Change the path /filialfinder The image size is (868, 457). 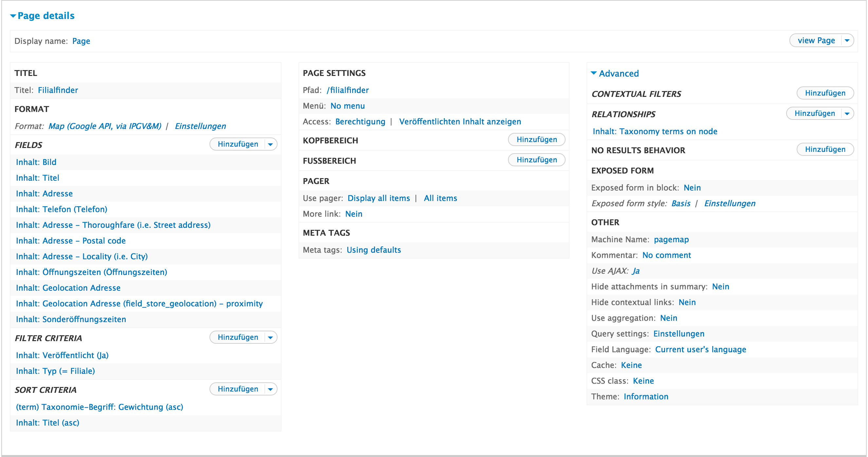coord(347,90)
